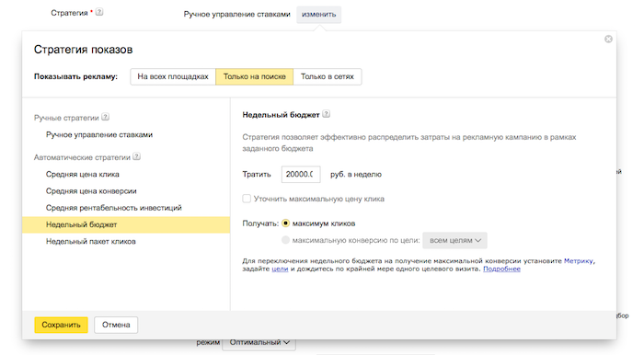
Task: Enable Уточнить максимальную цену клика checkbox
Action: click(x=247, y=199)
